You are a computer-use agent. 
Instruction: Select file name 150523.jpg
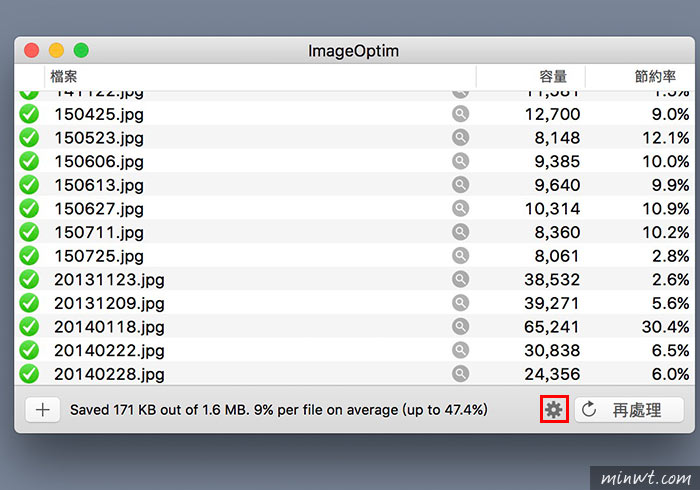99,138
